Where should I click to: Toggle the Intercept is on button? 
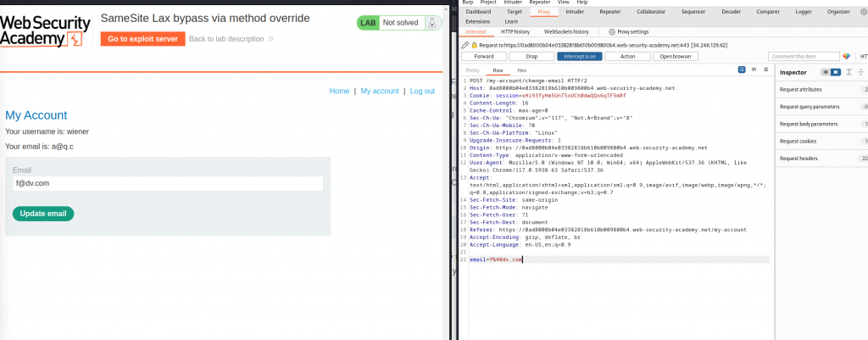pyautogui.click(x=580, y=57)
